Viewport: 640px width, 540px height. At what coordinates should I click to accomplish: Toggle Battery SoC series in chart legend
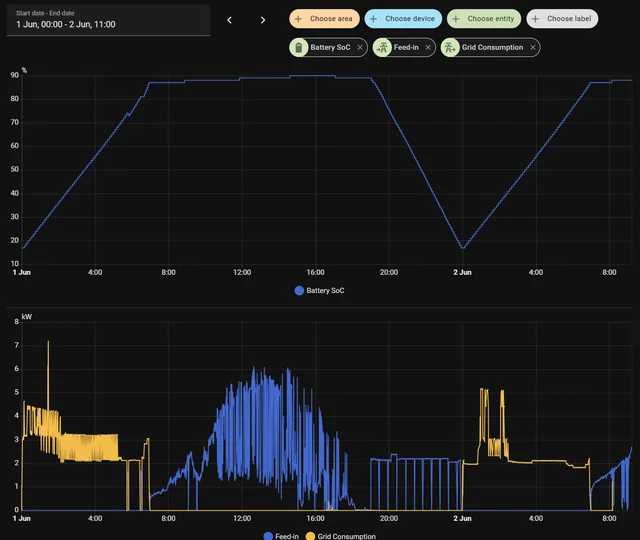[x=325, y=291]
